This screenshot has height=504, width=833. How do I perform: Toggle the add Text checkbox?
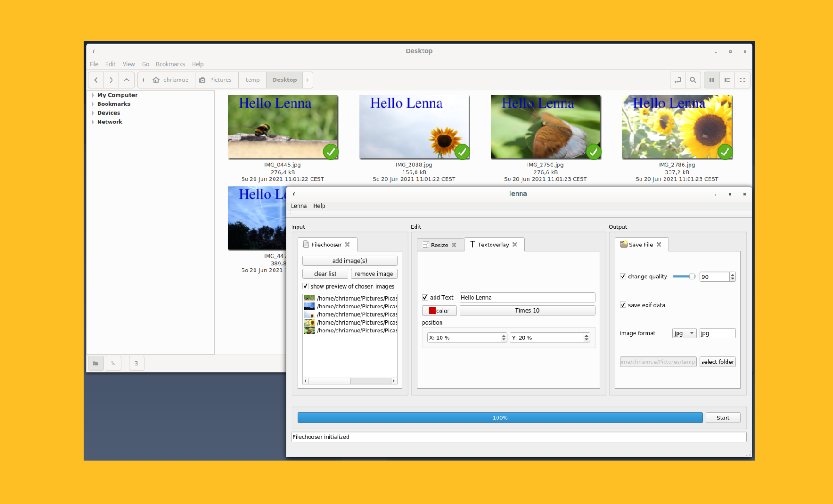[425, 297]
